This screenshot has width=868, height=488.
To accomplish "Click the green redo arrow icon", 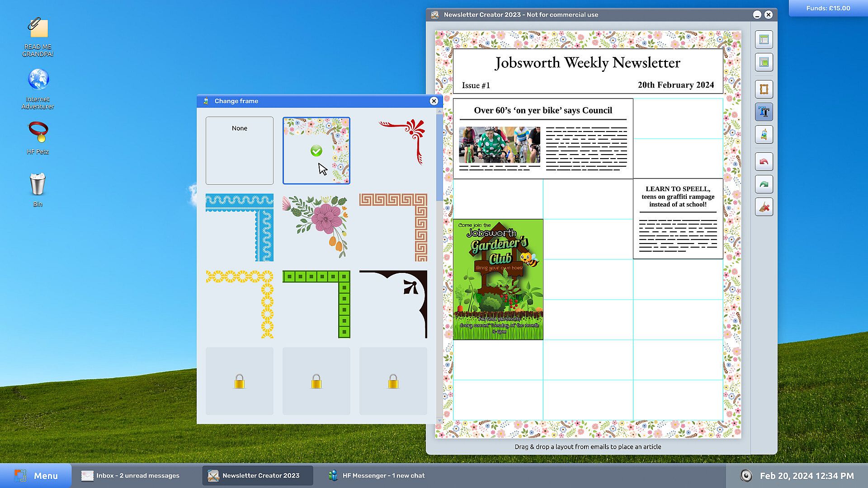I will coord(764,184).
